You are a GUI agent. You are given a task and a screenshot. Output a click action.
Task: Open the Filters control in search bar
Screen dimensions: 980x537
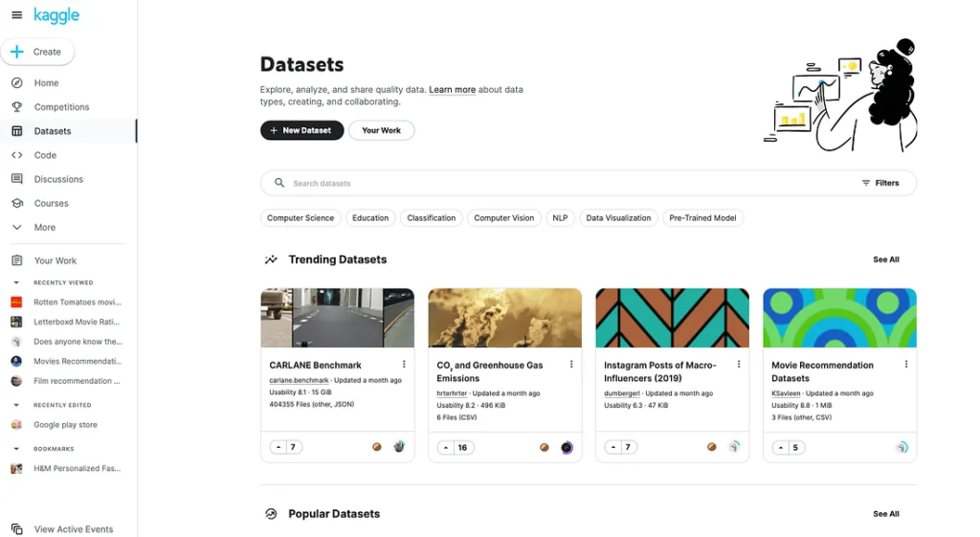[x=880, y=183]
